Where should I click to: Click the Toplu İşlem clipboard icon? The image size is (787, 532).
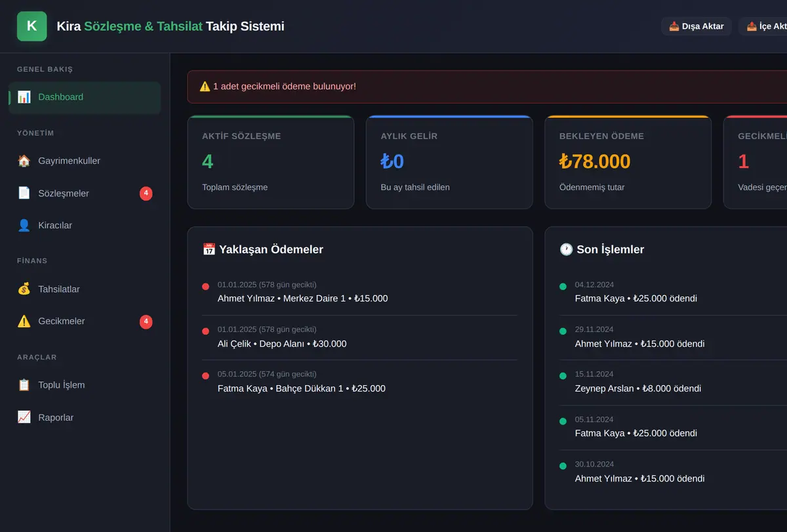pos(24,385)
